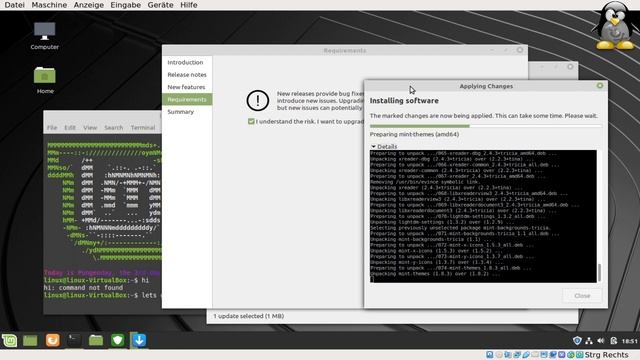
Task: Switch to the blue download-arrow upgrade tool in the taskbar
Action: click(x=139, y=340)
